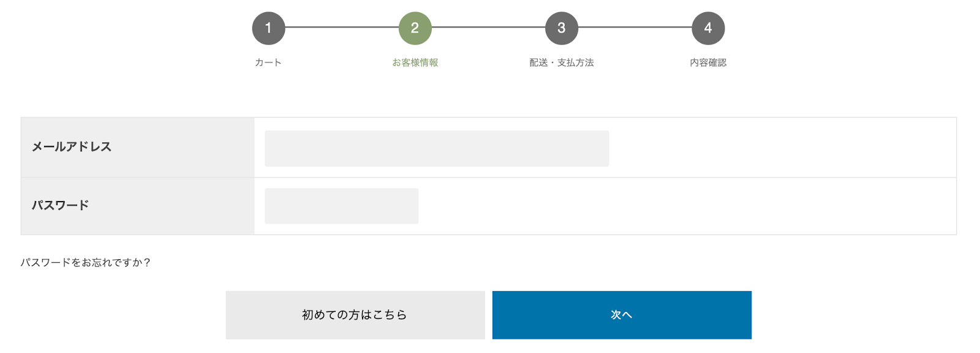Screen dimensions: 980x353
Task: Click the step 4 circle icon
Action: pos(708,28)
